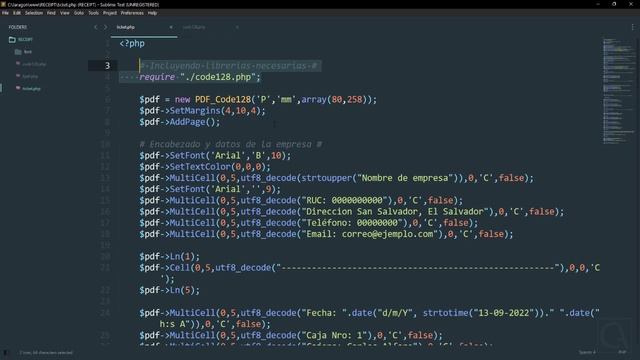Open code128.php from the sidebar
Viewport: 640px width, 360px height.
coord(34,64)
